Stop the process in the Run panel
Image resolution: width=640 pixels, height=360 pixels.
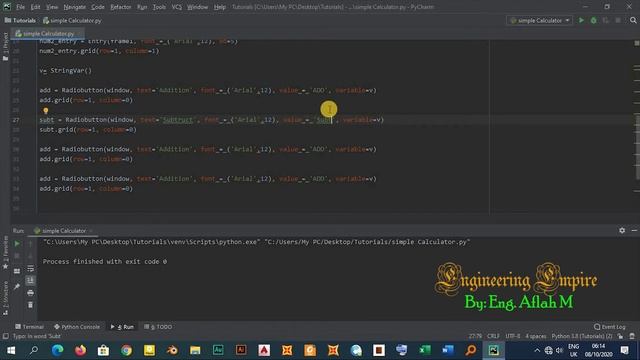(17, 256)
